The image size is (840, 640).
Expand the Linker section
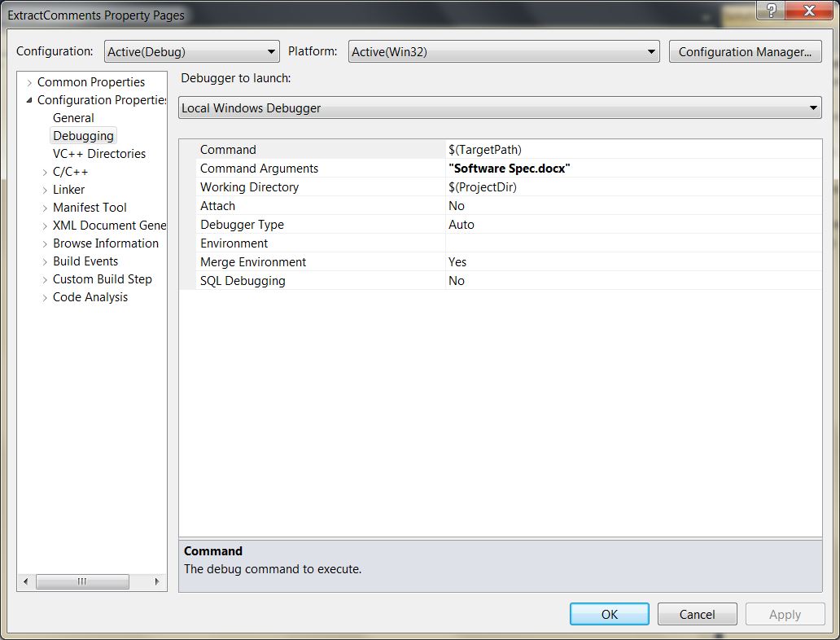(45, 189)
